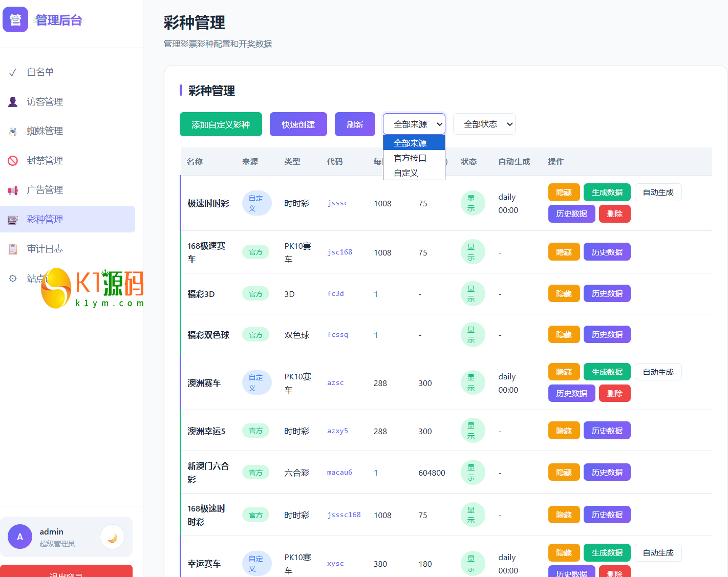Click the jsc168 code text
728x577 pixels.
point(339,252)
